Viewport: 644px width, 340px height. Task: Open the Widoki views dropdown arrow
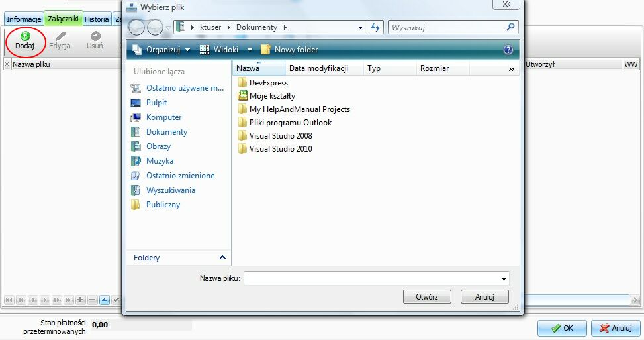[250, 50]
